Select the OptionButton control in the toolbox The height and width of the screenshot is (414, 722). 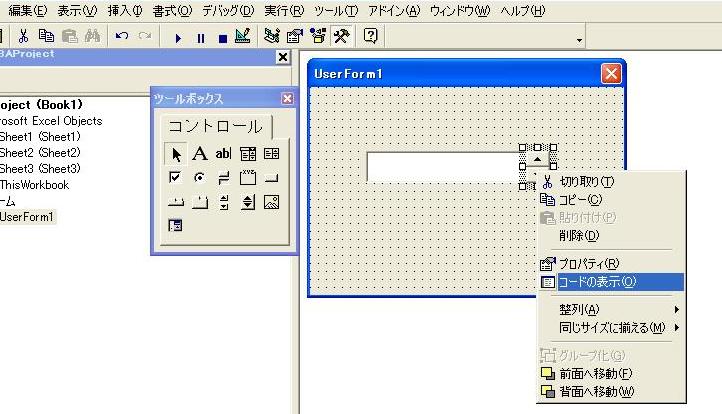(199, 178)
